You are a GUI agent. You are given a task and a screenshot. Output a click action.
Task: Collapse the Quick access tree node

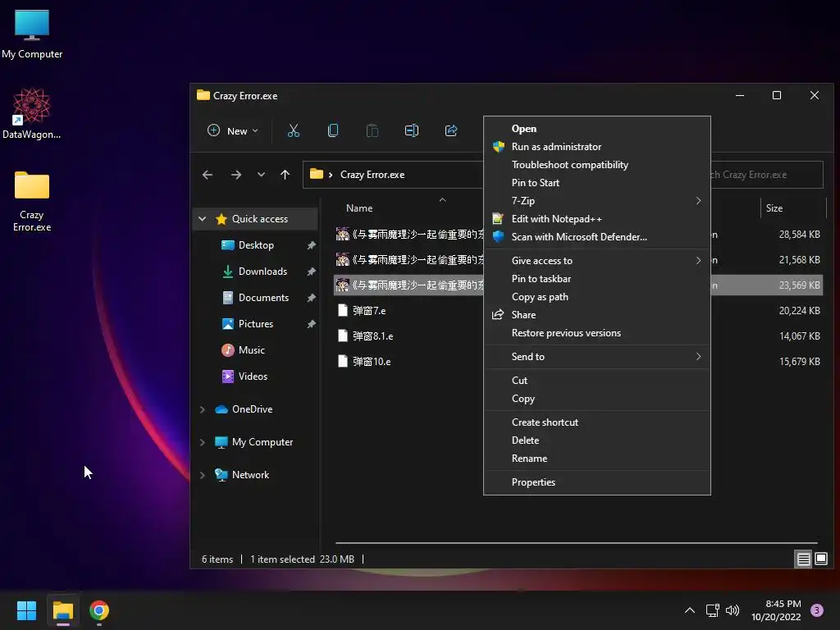pos(202,218)
